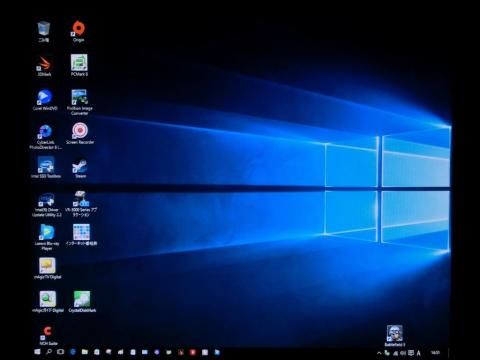
Task: Open Intel Driver Update Utility shortcut
Action: click(47, 205)
